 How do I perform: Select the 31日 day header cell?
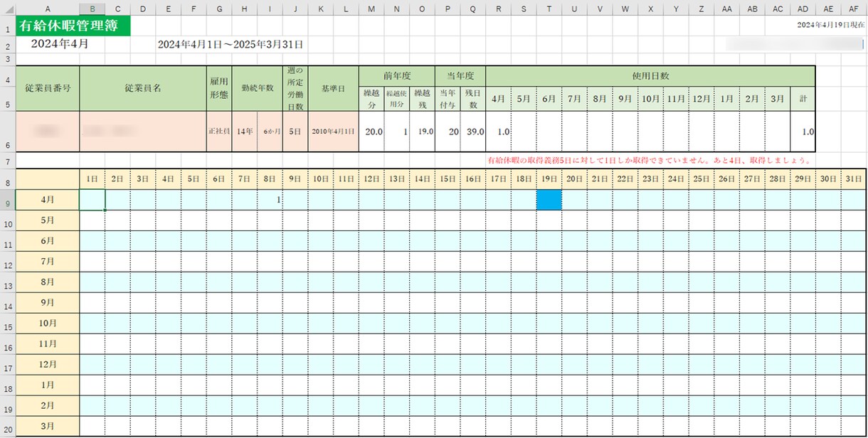(x=854, y=180)
